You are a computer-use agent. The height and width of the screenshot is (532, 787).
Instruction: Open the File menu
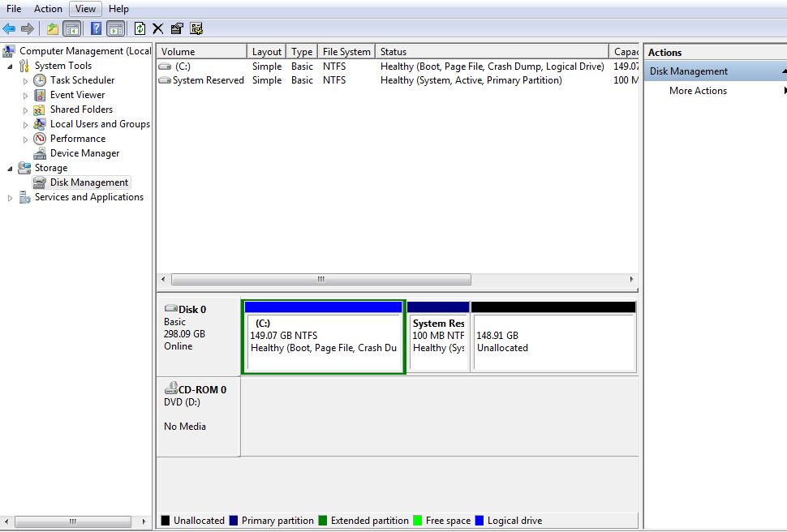[14, 9]
